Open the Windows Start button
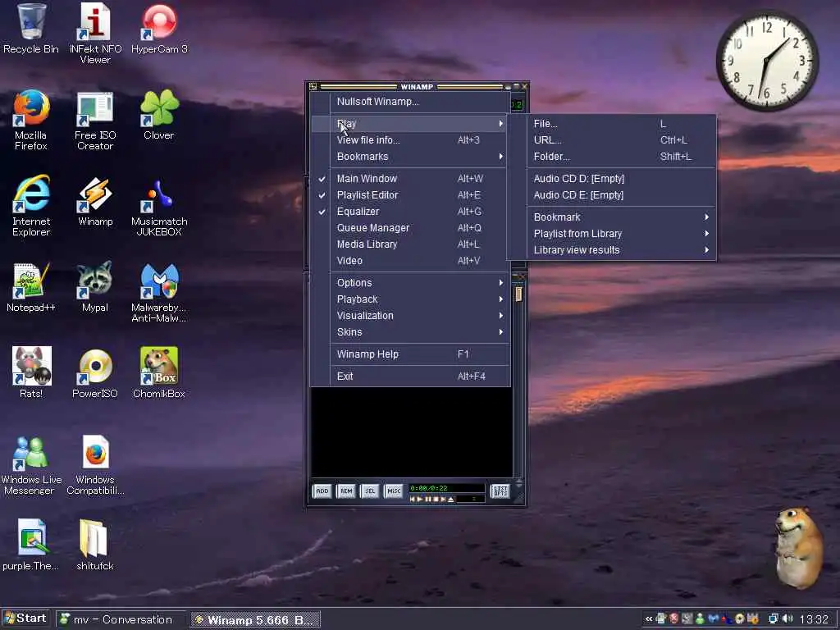This screenshot has height=630, width=840. pyautogui.click(x=25, y=619)
